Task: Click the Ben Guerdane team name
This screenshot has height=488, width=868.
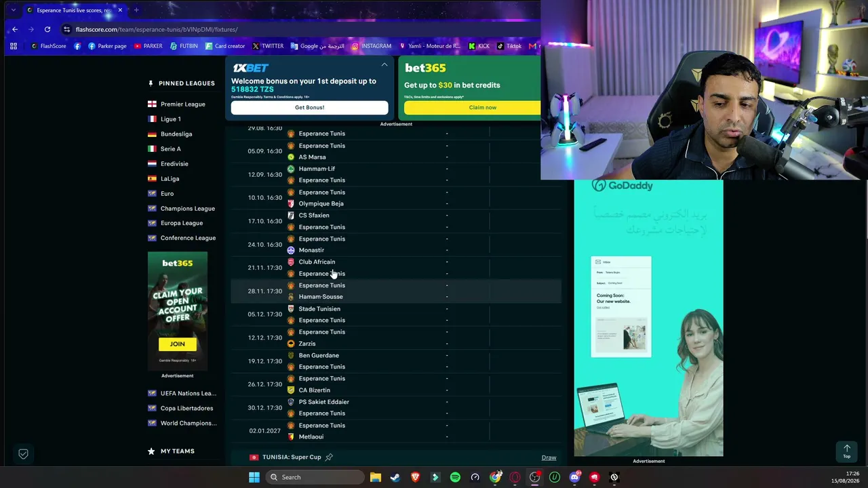Action: click(x=319, y=355)
